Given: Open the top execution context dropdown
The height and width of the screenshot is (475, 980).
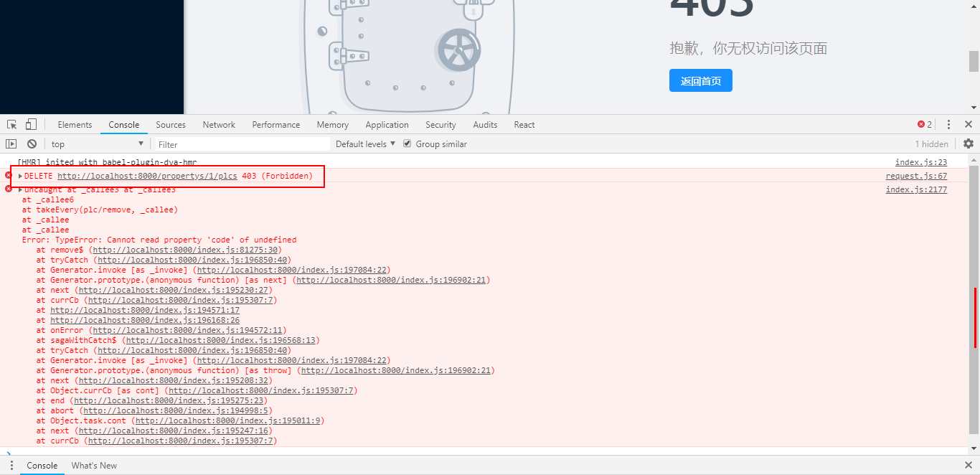Looking at the screenshot, I should pos(98,144).
